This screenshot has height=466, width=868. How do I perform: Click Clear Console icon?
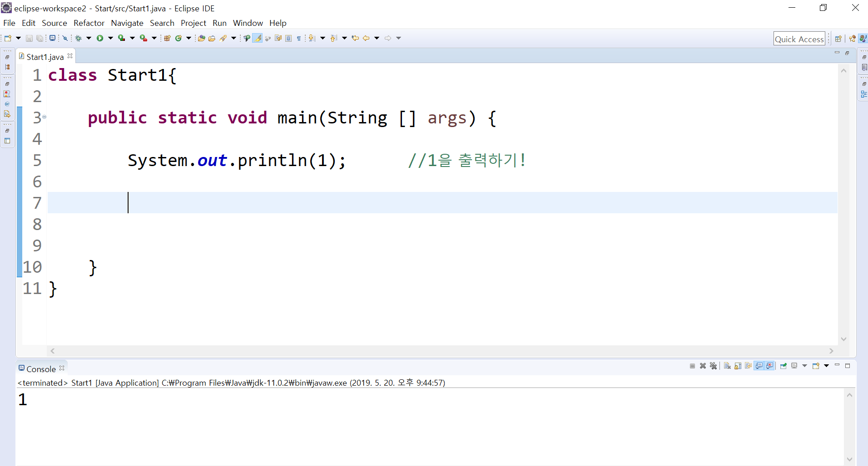pyautogui.click(x=727, y=366)
